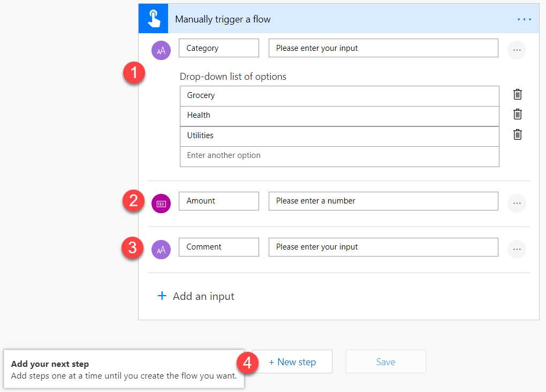
Task: Click the Amount number type icon
Action: click(x=161, y=203)
